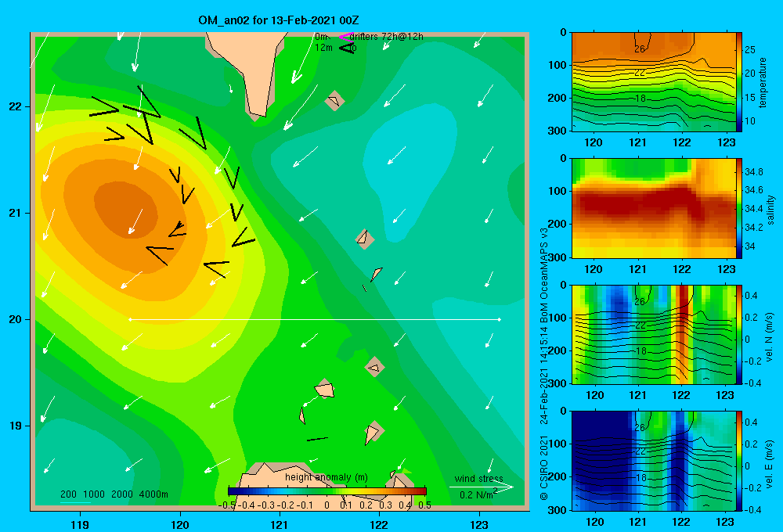783x532 pixels.
Task: Click the 26 contour label in temperature panel
Action: tap(640, 49)
